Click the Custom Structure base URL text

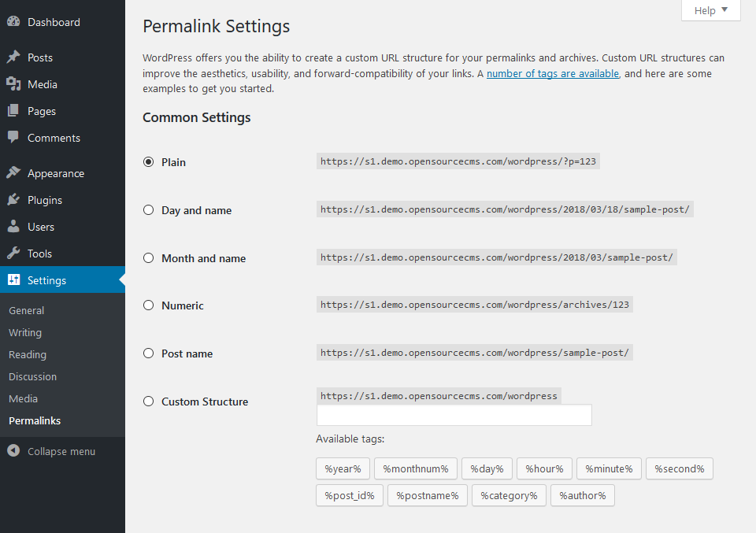pos(439,396)
